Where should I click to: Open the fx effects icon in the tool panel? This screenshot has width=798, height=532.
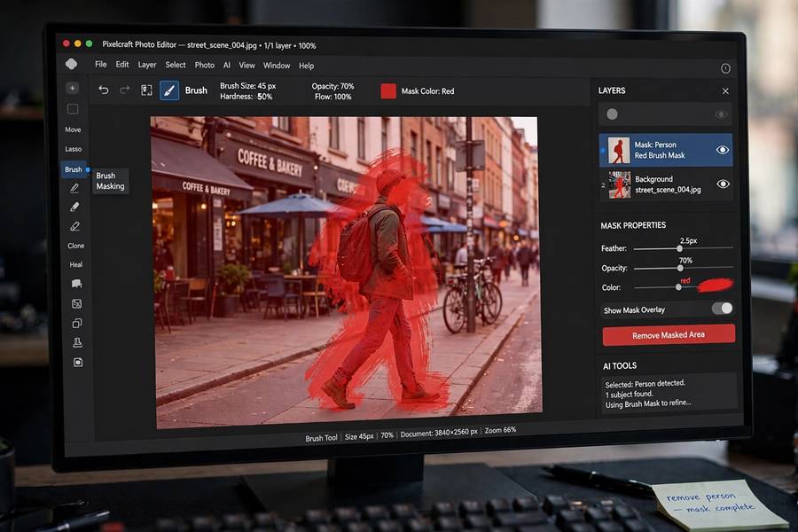coord(77,303)
